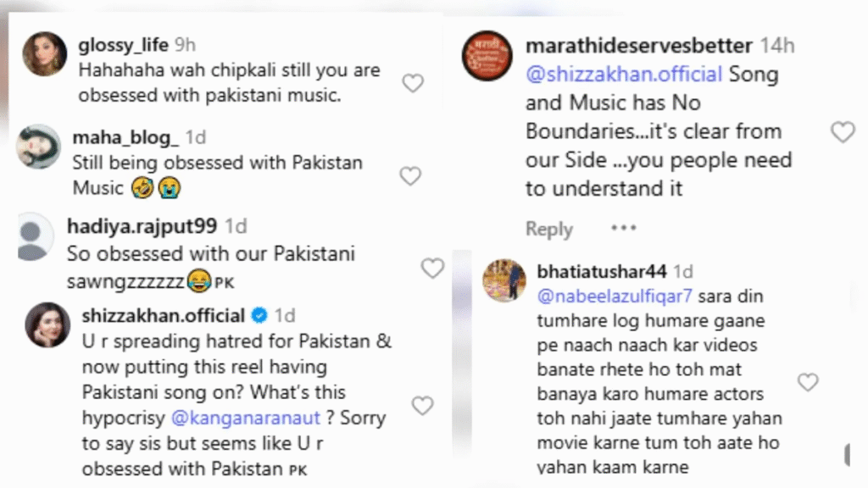This screenshot has width=868, height=488.
Task: Click the bhatiatushar44 username
Action: pos(602,272)
